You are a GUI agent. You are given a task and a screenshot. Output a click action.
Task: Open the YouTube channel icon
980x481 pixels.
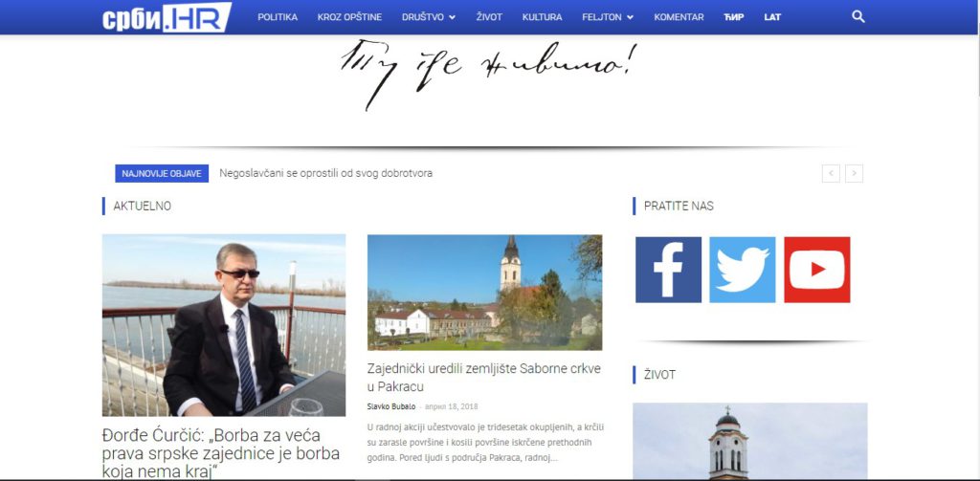tap(816, 270)
